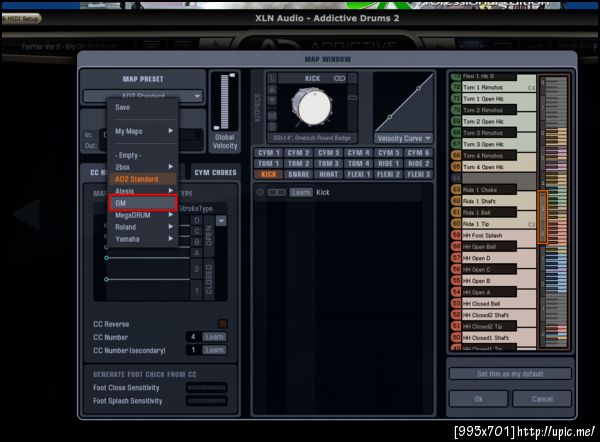Expand the Roland submenu
The width and height of the screenshot is (600, 442).
pyautogui.click(x=142, y=227)
